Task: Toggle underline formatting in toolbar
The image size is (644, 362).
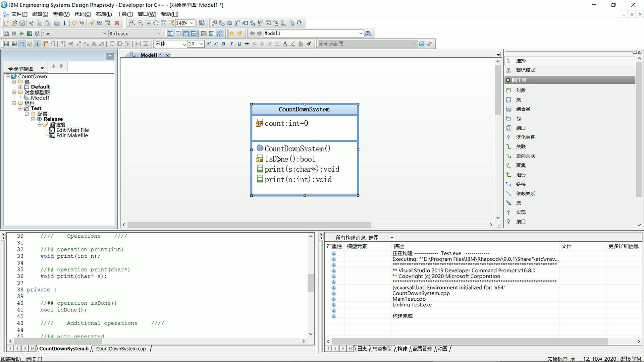Action: pyautogui.click(x=238, y=43)
